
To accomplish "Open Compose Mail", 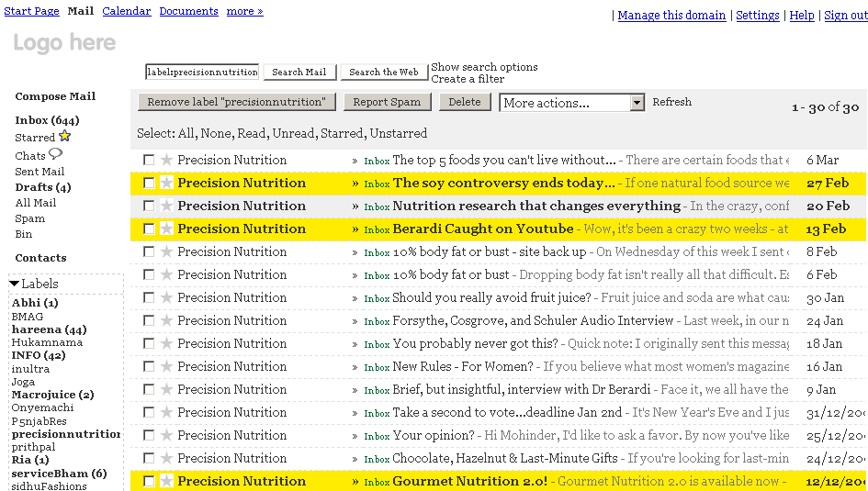I will pos(55,96).
